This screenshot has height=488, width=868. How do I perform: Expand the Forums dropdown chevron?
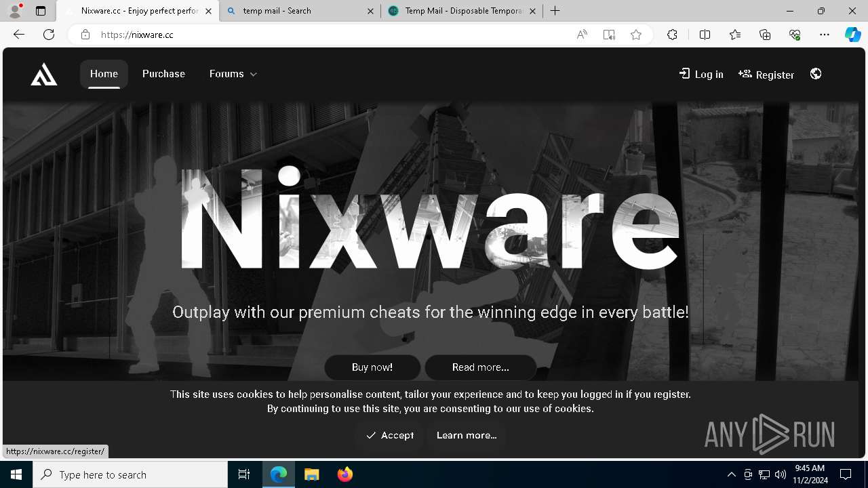click(254, 75)
